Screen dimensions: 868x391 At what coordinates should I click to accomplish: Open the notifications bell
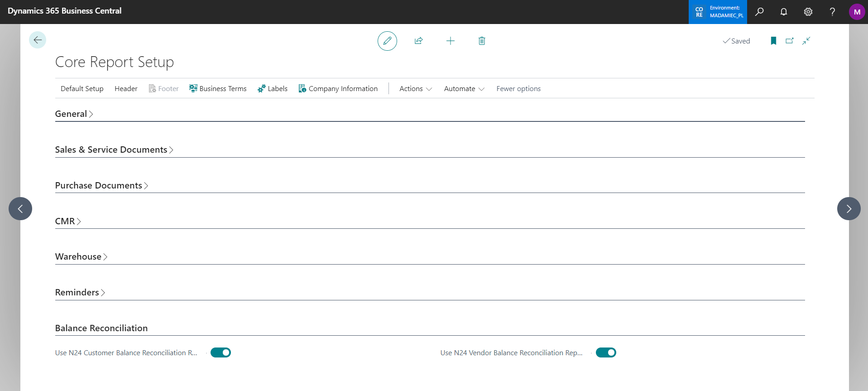coord(783,12)
